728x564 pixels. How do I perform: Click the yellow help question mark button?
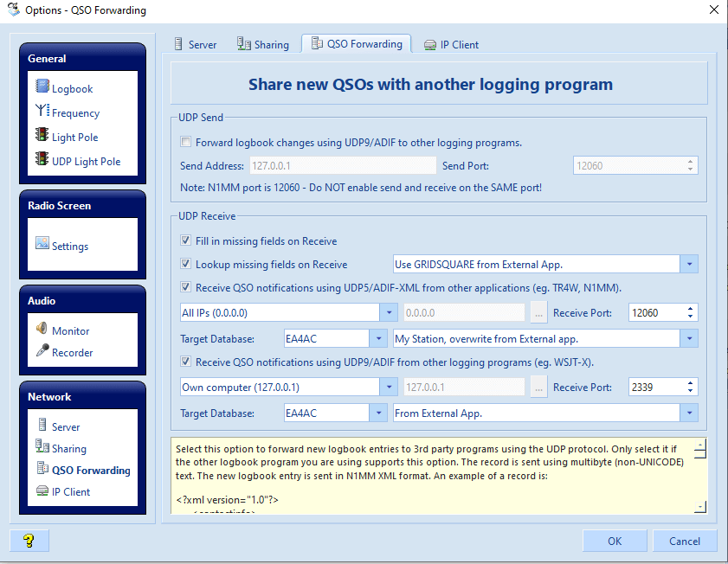click(x=29, y=541)
